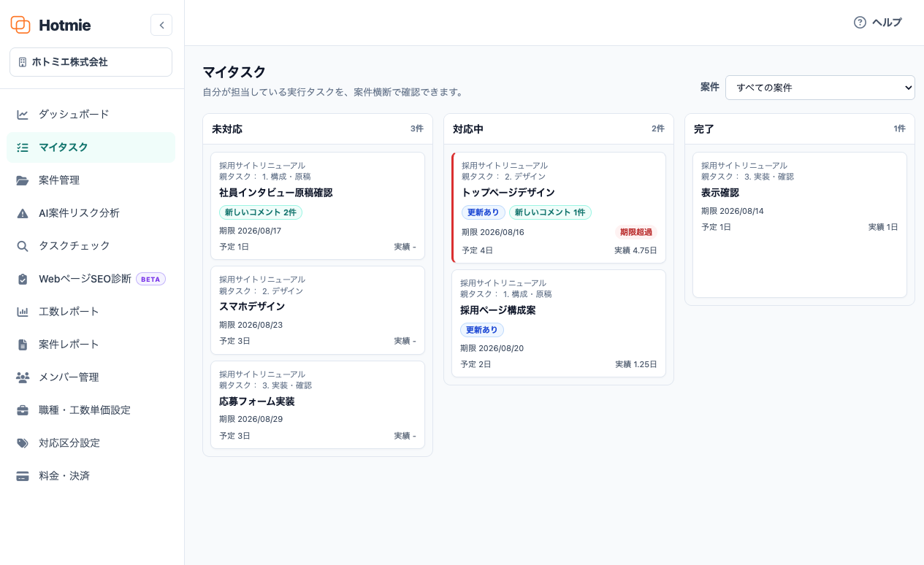This screenshot has width=924, height=565.
Task: Click the 工数レポート bar chart icon
Action: tap(23, 312)
